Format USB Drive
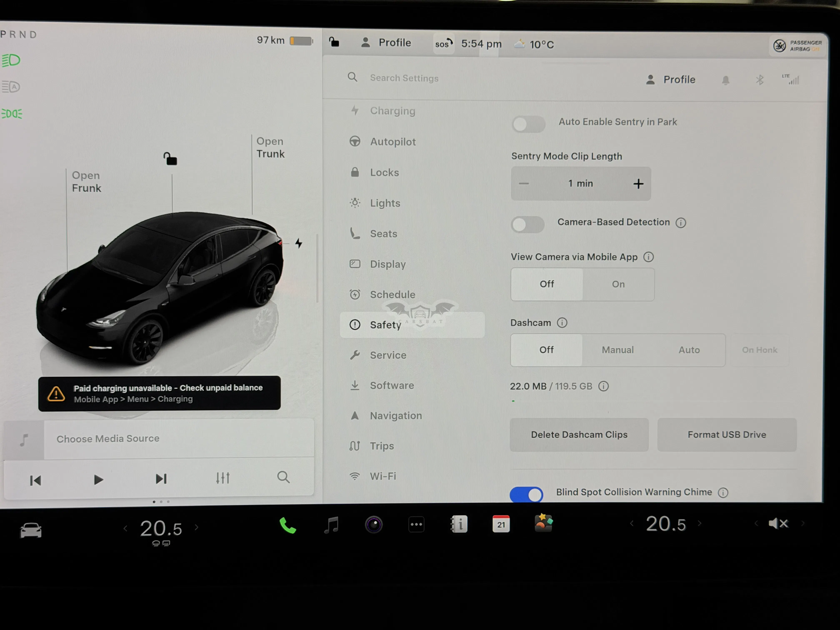The height and width of the screenshot is (630, 840). 727,435
